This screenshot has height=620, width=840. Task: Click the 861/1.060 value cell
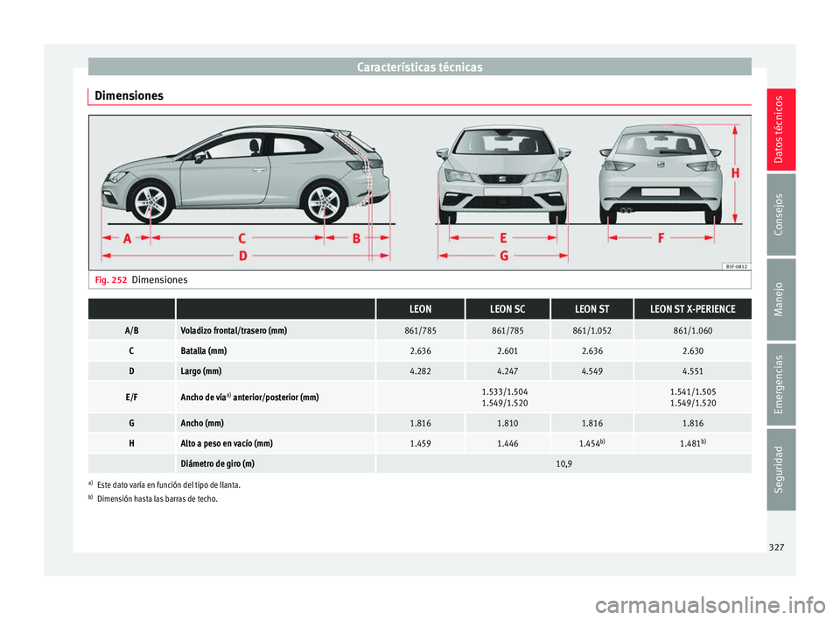pos(693,330)
